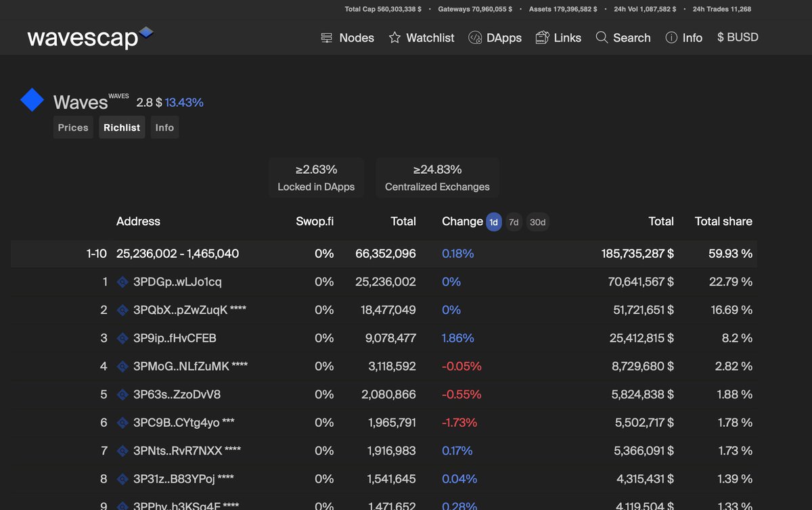
Task: Click the 1.86% change value
Action: [x=458, y=338]
